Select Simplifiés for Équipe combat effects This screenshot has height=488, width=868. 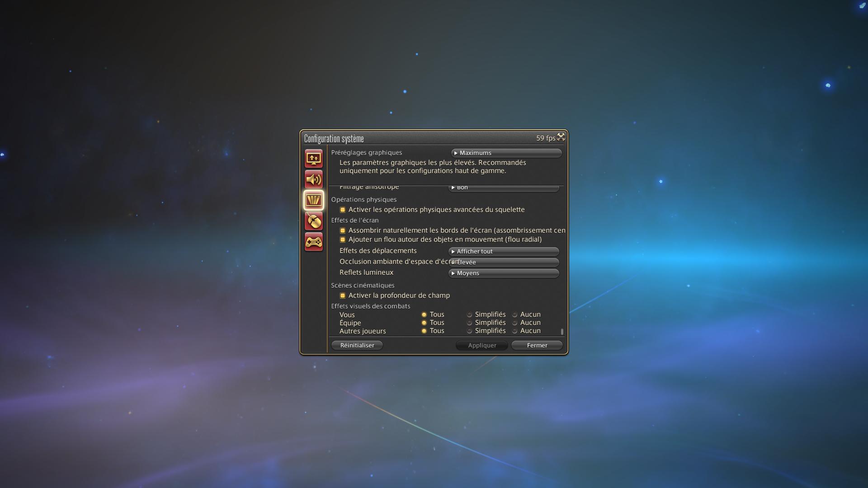tap(470, 323)
